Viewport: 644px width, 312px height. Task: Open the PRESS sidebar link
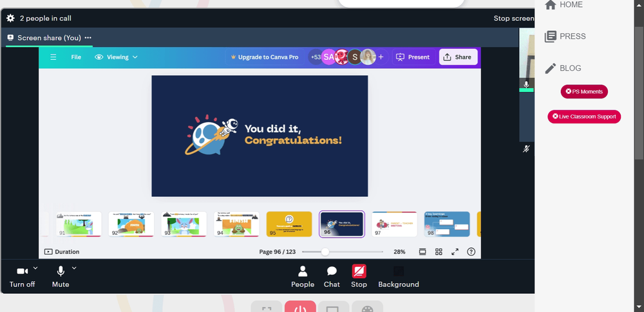click(565, 37)
